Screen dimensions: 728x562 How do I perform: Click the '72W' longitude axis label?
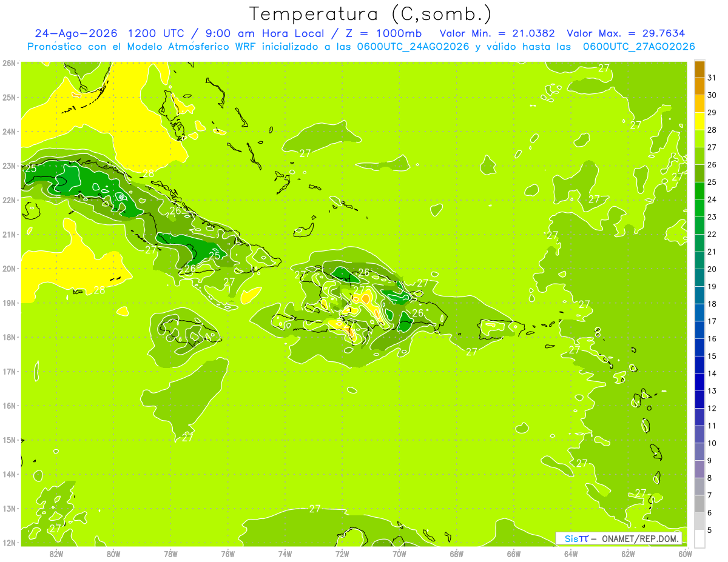coord(342,554)
